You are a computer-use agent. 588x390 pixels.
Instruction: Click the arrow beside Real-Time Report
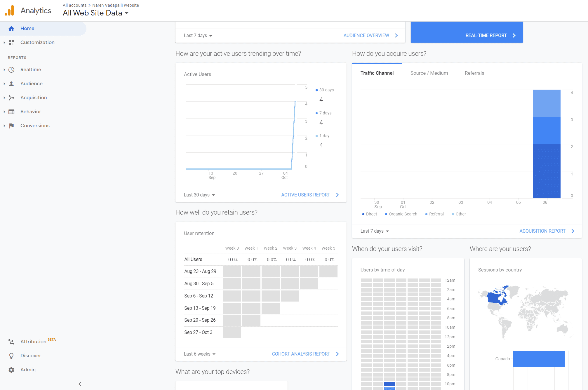514,36
